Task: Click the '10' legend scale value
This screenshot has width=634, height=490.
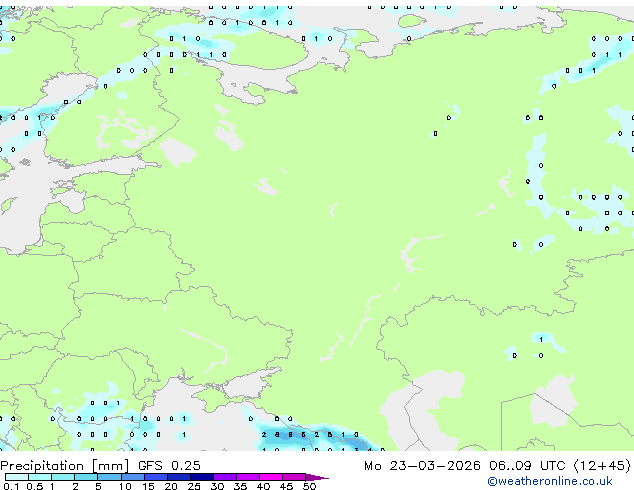Action: (125, 486)
